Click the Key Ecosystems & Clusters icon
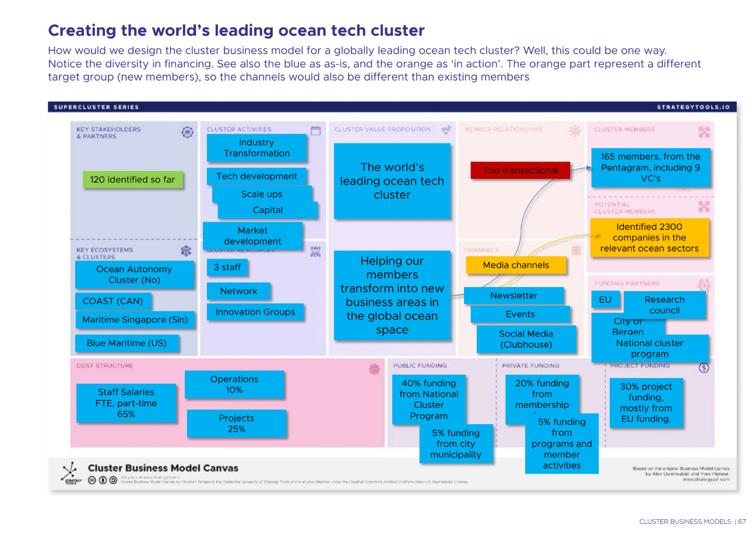Image resolution: width=756 pixels, height=535 pixels. [187, 251]
